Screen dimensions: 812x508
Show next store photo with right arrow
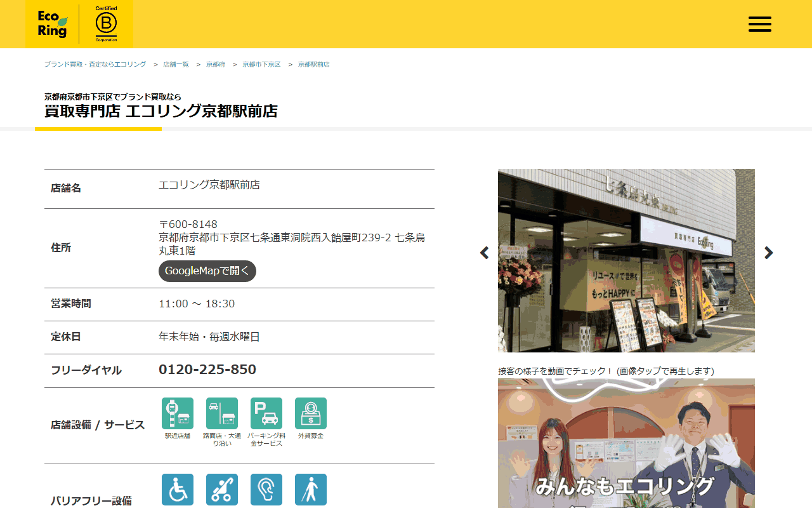point(769,253)
